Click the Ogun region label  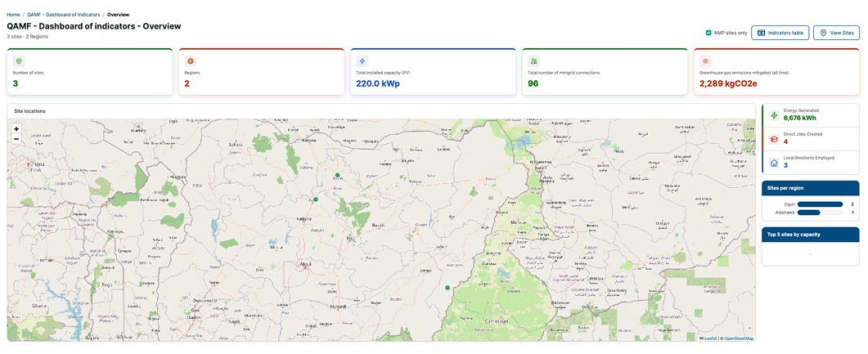[x=789, y=204]
